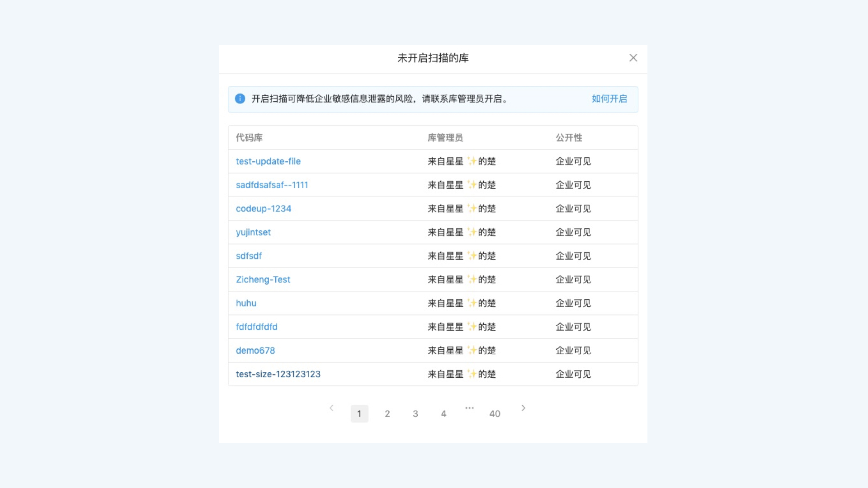Click the blue info icon in the notice
Viewport: 868px width, 488px height.
click(240, 99)
